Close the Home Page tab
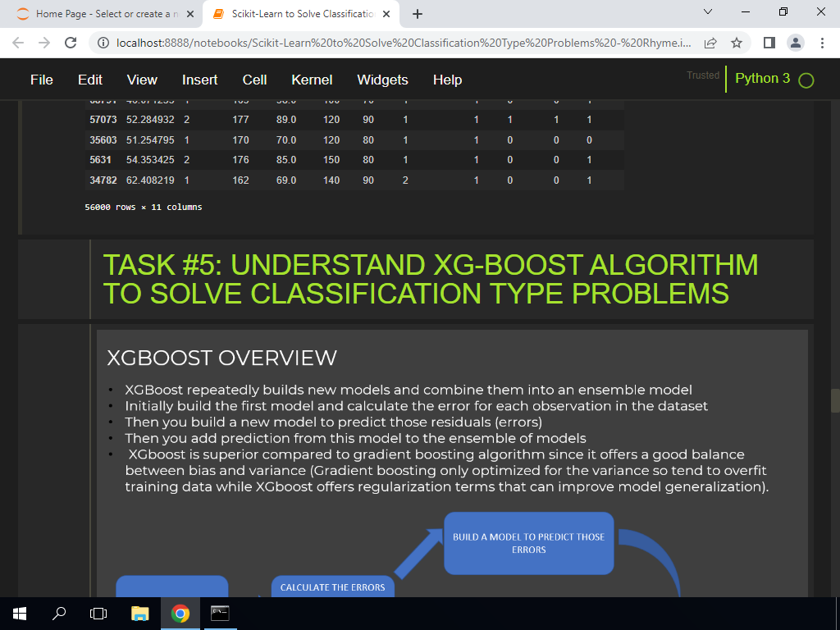The image size is (840, 630). pos(189,15)
